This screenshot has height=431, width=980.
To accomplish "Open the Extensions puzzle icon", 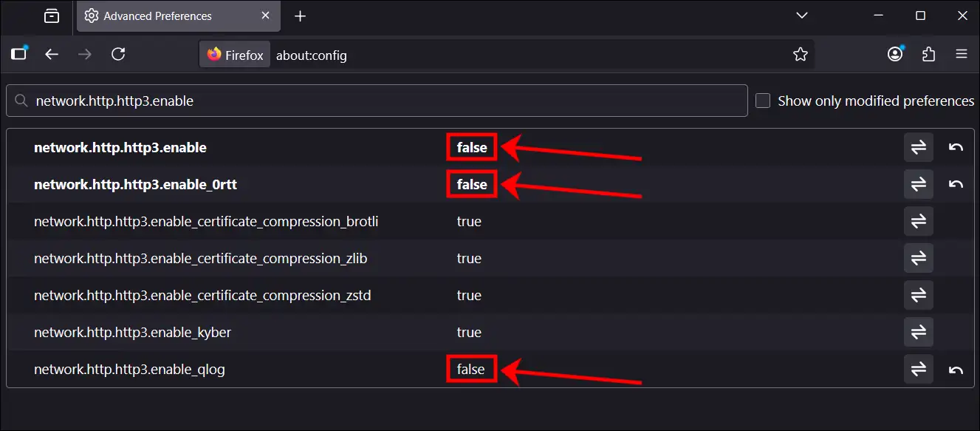I will click(929, 54).
